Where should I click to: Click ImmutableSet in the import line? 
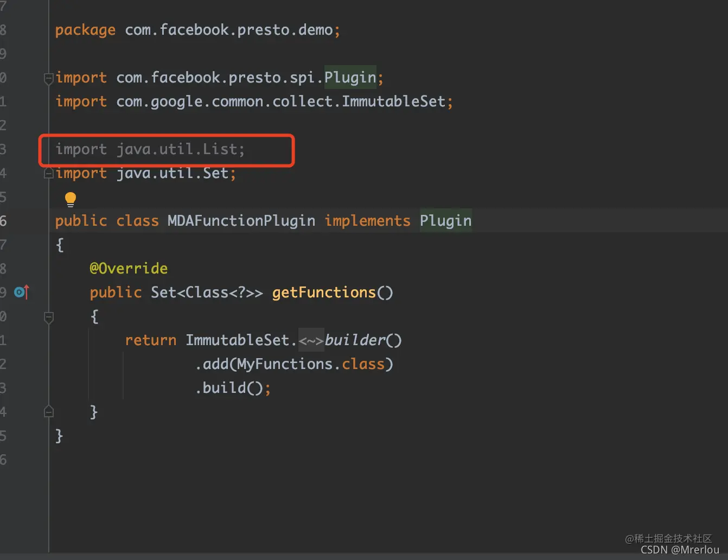click(393, 101)
